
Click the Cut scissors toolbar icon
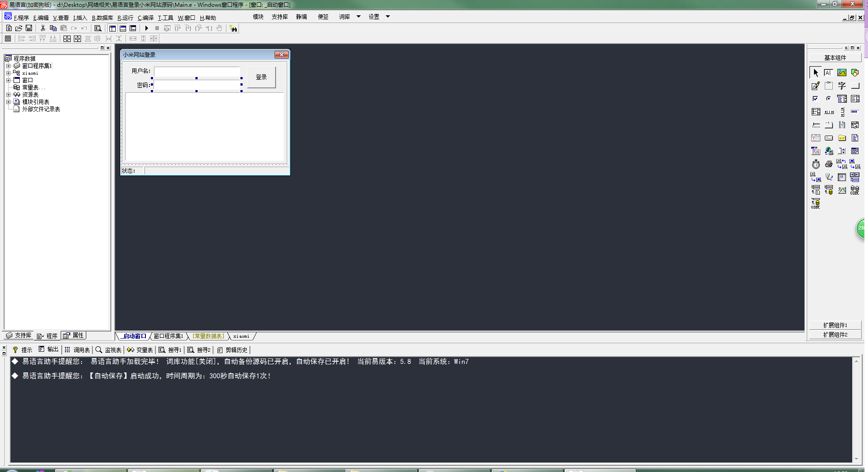tap(43, 28)
